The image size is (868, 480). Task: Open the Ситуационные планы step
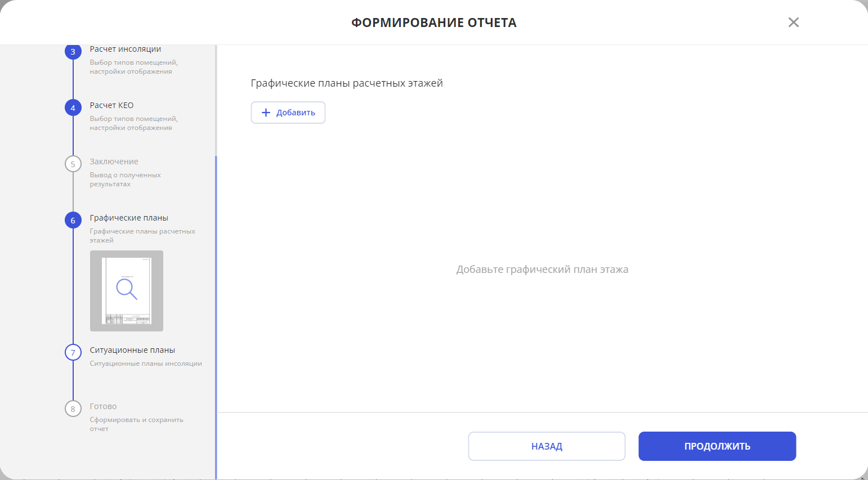[x=132, y=350]
